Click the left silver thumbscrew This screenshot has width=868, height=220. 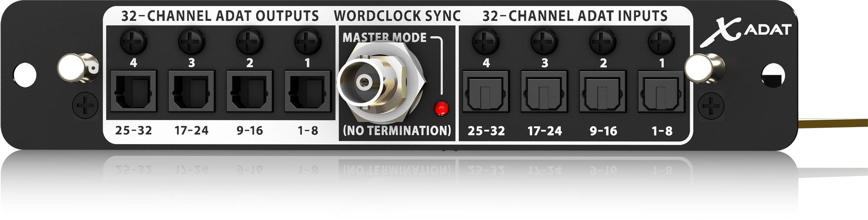[x=78, y=68]
